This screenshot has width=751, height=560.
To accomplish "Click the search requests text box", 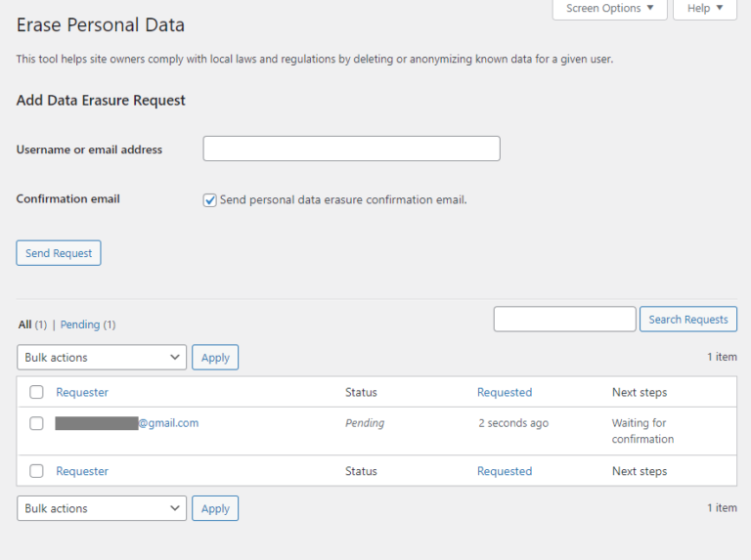I will (564, 320).
